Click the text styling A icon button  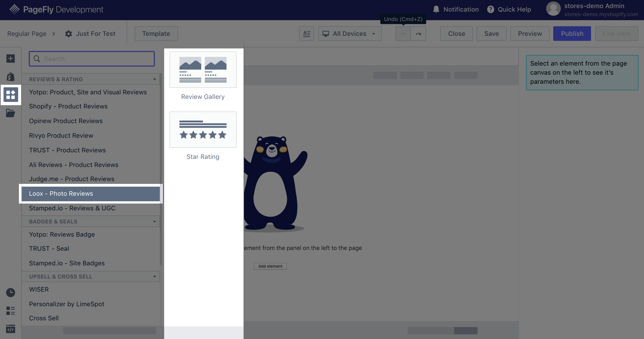pyautogui.click(x=307, y=34)
